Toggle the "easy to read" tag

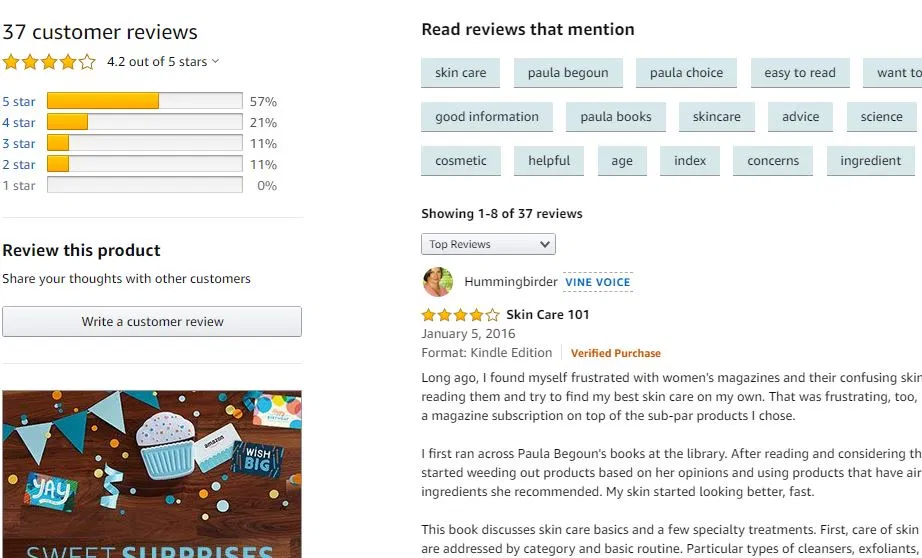tap(799, 73)
